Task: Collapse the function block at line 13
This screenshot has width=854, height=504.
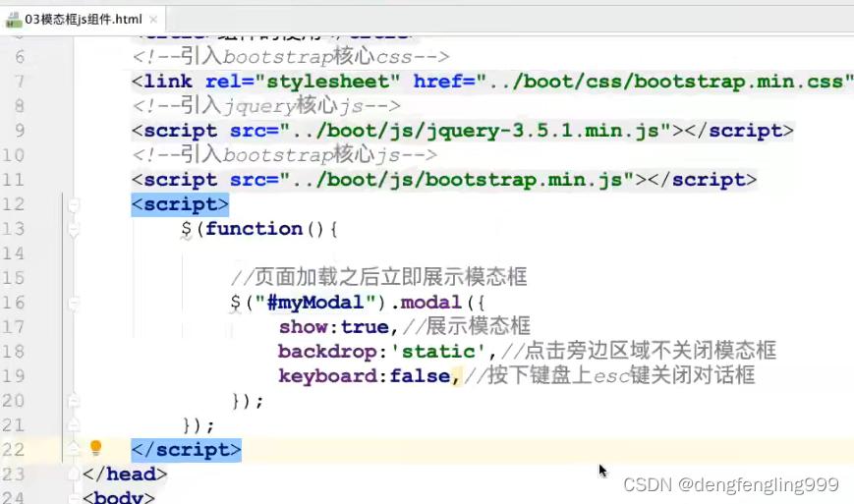Action: 74,230
